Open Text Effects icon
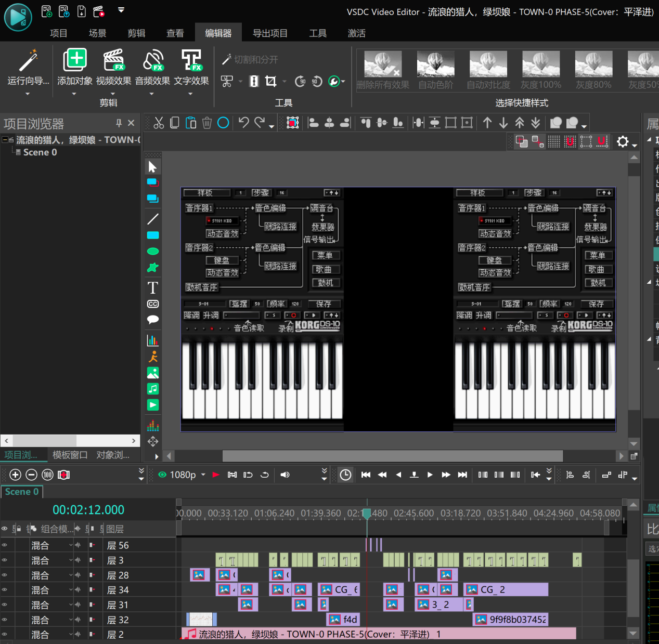The height and width of the screenshot is (644, 659). 191,60
